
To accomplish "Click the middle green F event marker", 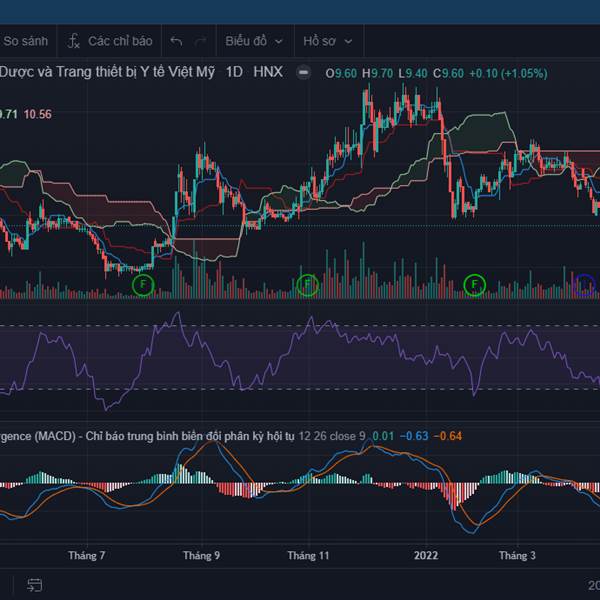I will [x=308, y=286].
